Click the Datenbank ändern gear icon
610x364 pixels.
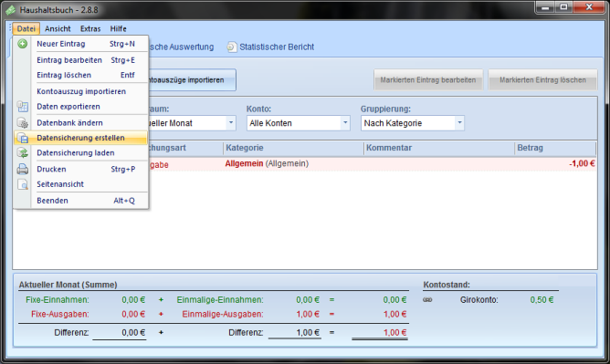point(23,123)
